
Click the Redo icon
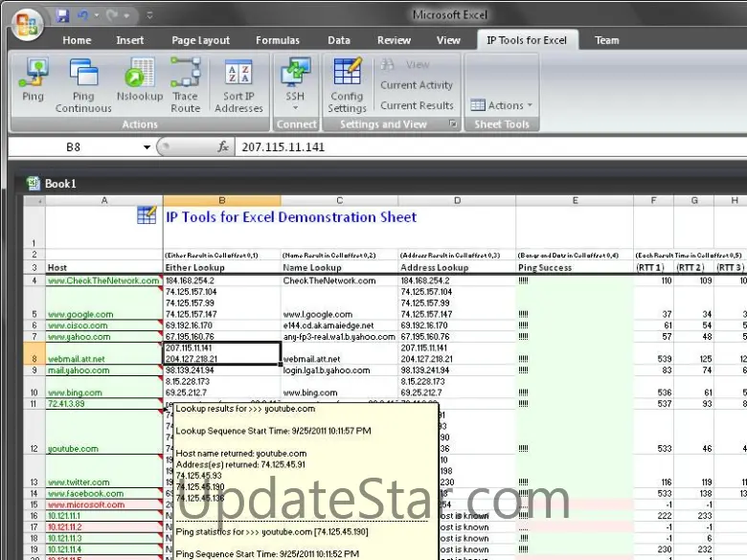[112, 15]
